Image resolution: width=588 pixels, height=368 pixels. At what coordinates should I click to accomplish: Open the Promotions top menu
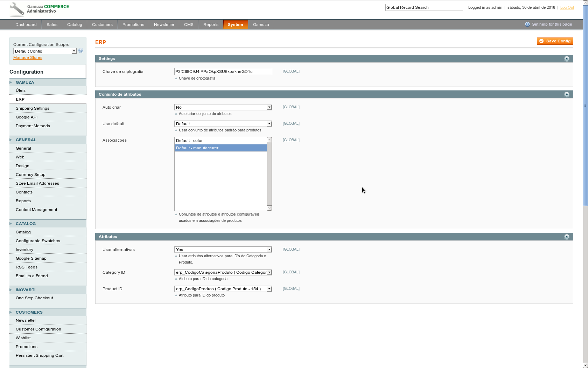133,25
